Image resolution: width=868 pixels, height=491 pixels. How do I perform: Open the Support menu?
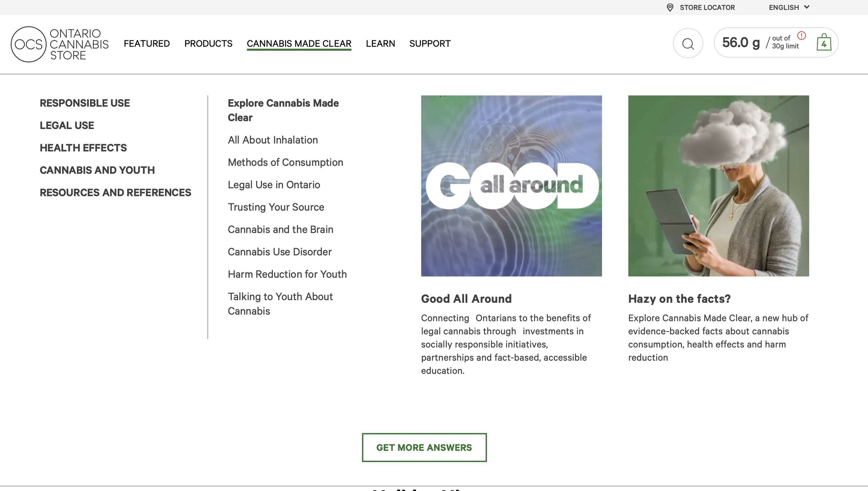(x=430, y=43)
